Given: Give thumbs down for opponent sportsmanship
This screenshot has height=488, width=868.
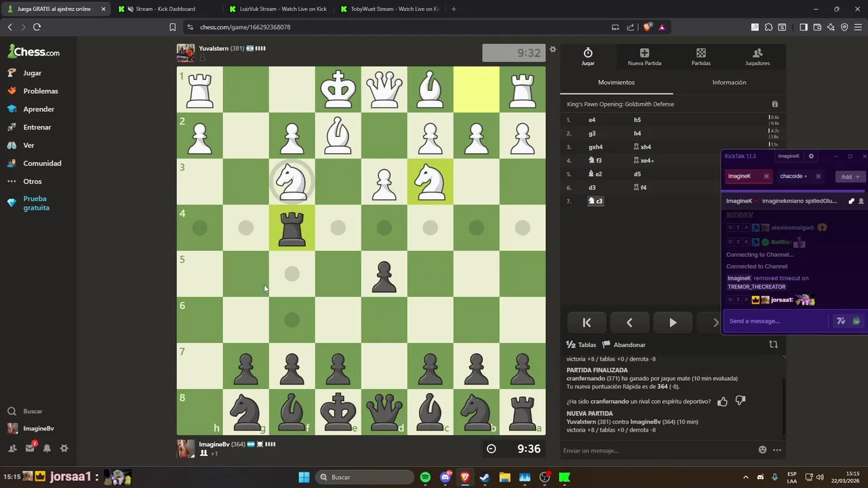Looking at the screenshot, I should tap(740, 401).
